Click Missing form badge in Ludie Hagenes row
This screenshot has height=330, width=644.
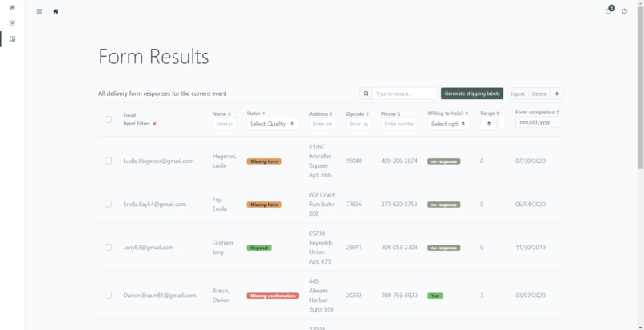coord(264,161)
